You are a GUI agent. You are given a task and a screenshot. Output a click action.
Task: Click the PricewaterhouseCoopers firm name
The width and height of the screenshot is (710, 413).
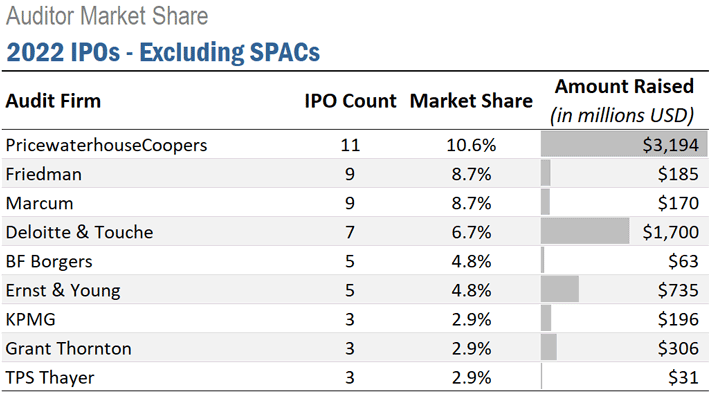(106, 145)
